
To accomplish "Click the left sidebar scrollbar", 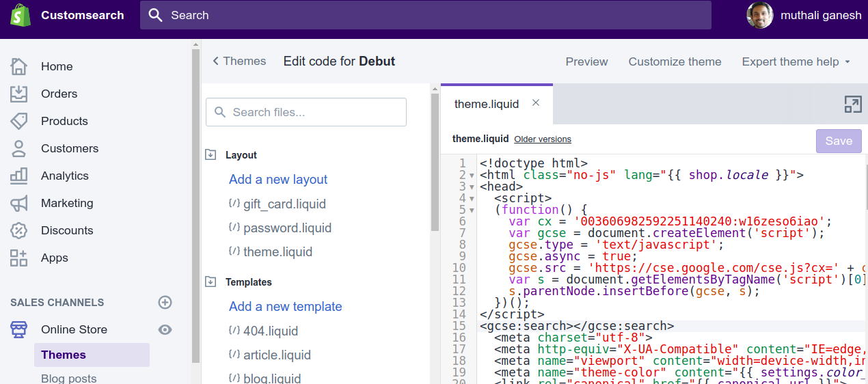I will [195, 205].
